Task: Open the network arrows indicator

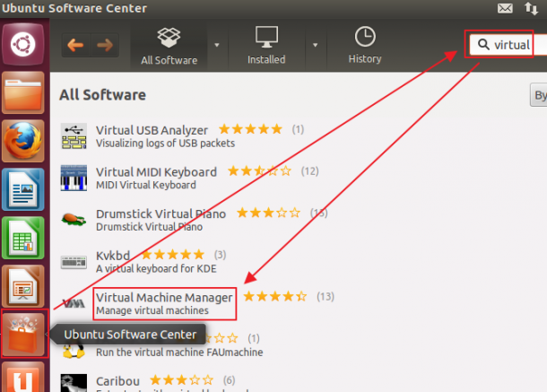Action: click(x=531, y=8)
